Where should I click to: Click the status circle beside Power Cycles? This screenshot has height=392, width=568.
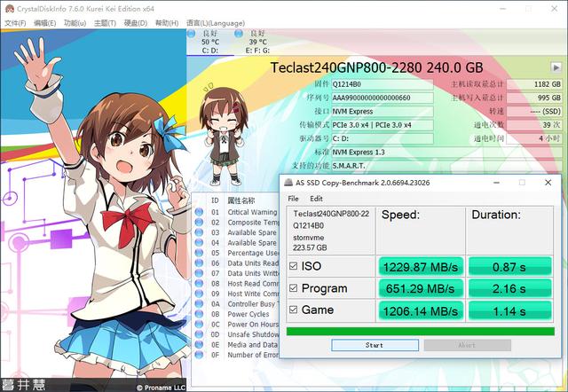click(200, 314)
